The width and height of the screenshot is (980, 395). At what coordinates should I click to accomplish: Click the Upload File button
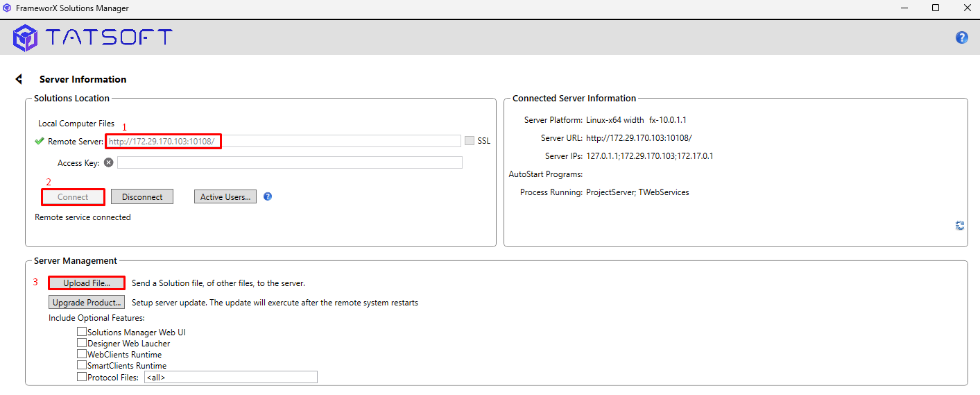(87, 283)
